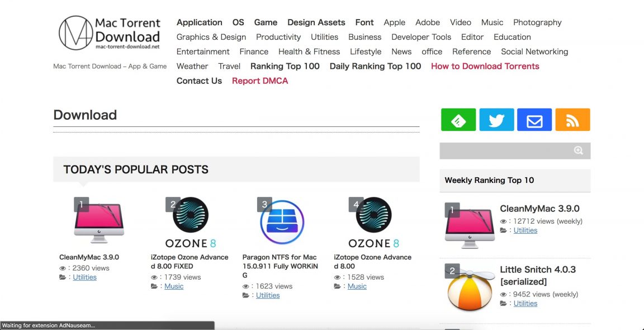Click Utilities link under weekly CleanMyMac

point(525,230)
